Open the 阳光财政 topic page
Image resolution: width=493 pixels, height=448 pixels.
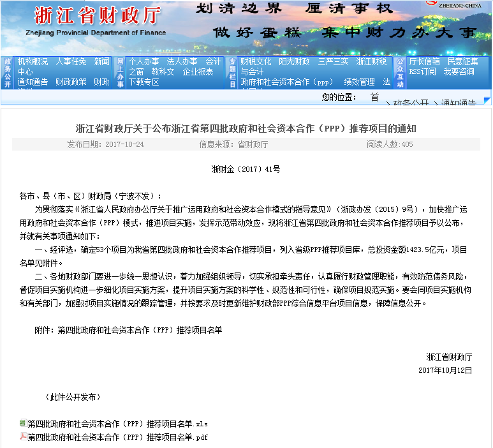click(294, 62)
